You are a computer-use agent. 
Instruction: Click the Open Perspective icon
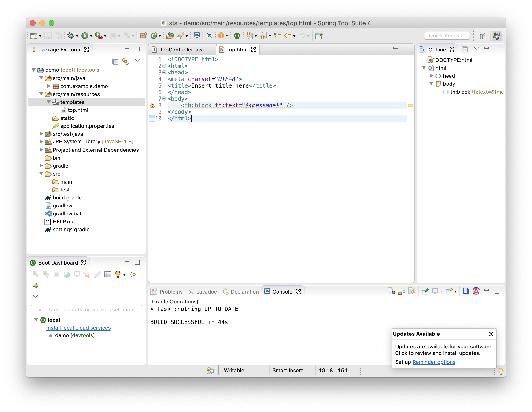tap(484, 36)
